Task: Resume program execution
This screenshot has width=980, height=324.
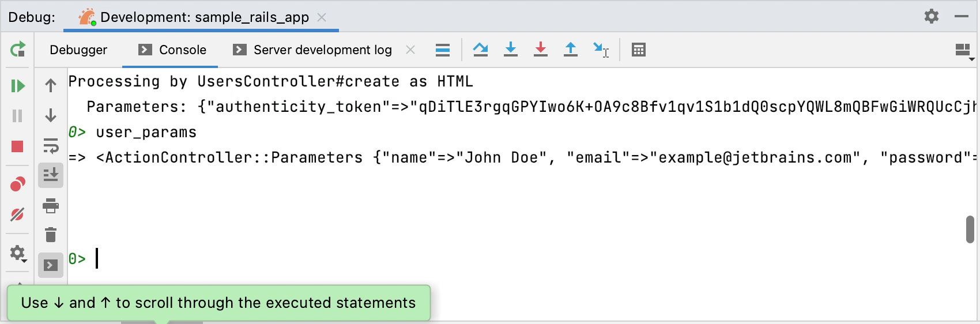Action: click(x=18, y=86)
